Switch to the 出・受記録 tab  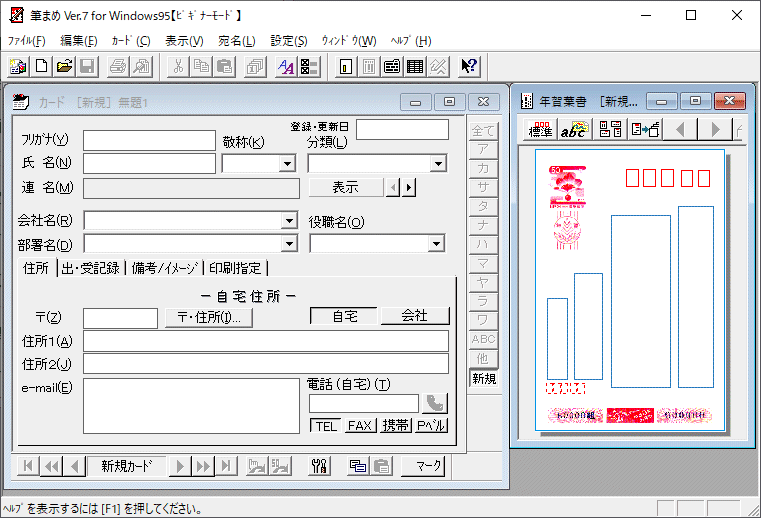(x=91, y=268)
